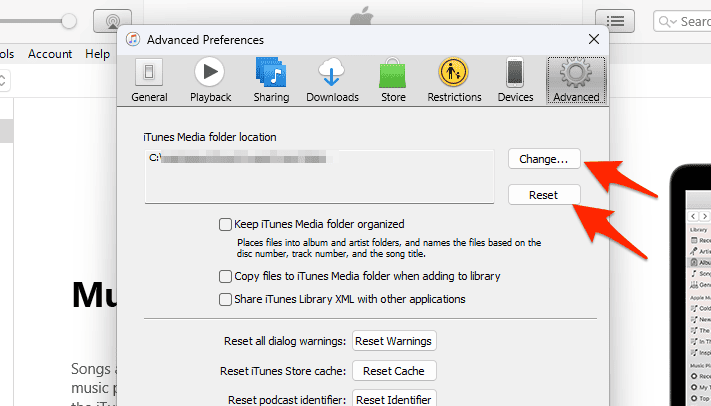Open the General preferences pane
The height and width of the screenshot is (406, 711).
149,80
